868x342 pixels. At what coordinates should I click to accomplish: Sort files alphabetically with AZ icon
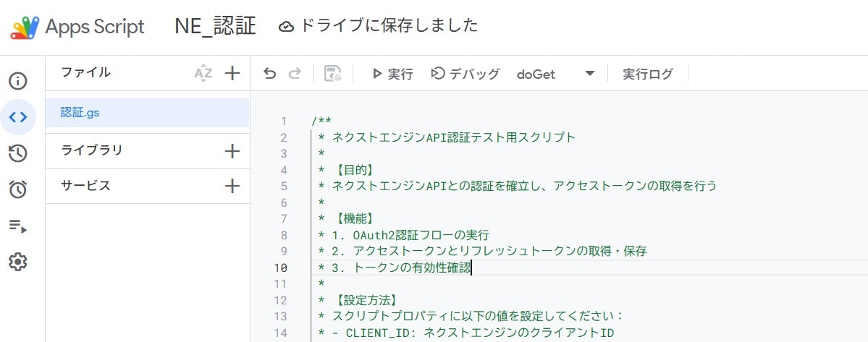coord(203,73)
